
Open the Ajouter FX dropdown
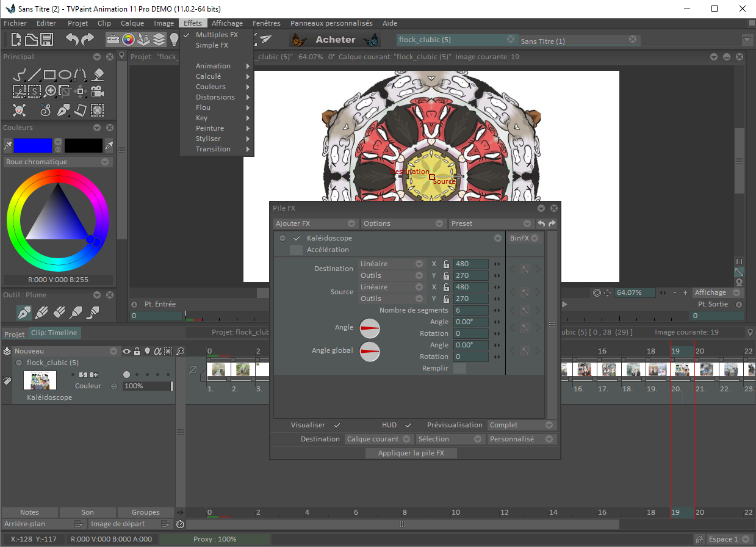[x=315, y=223]
